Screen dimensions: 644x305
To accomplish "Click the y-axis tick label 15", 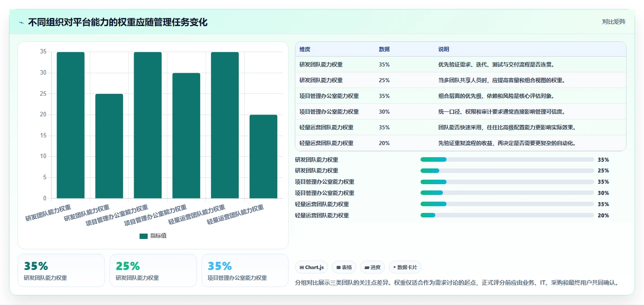I will [43, 136].
